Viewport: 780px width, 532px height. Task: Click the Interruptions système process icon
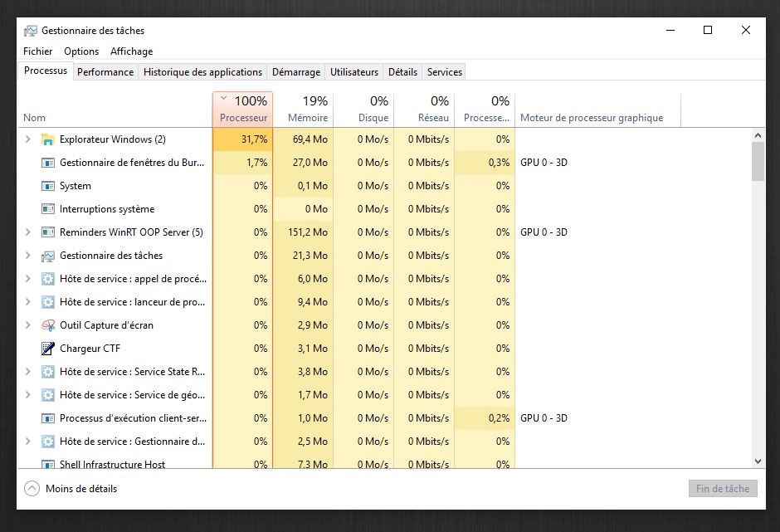[x=48, y=209]
